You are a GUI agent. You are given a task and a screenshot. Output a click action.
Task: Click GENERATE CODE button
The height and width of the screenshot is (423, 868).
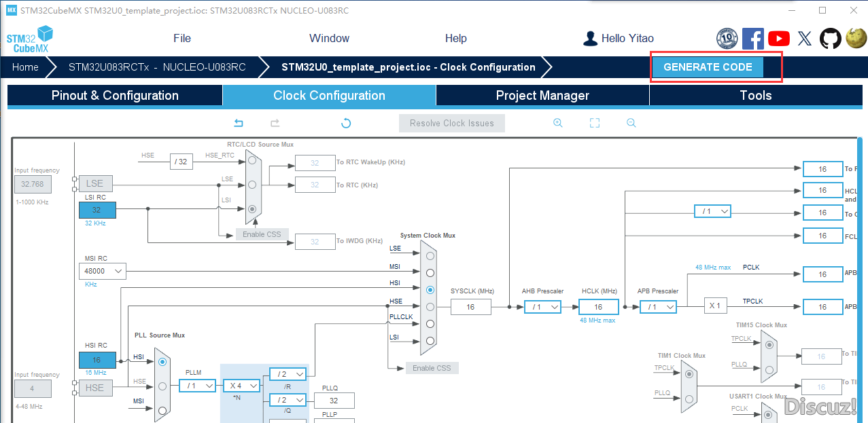(708, 67)
